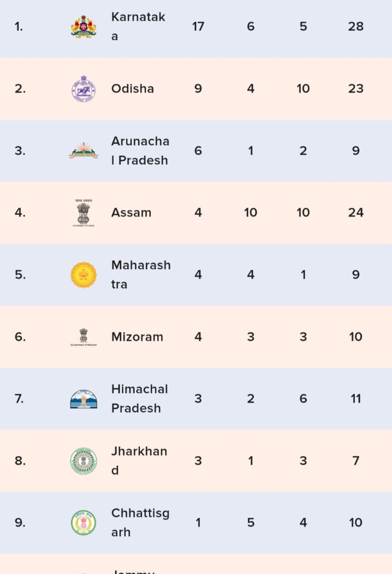Click the Himachal Pradesh emblem icon

tap(83, 399)
